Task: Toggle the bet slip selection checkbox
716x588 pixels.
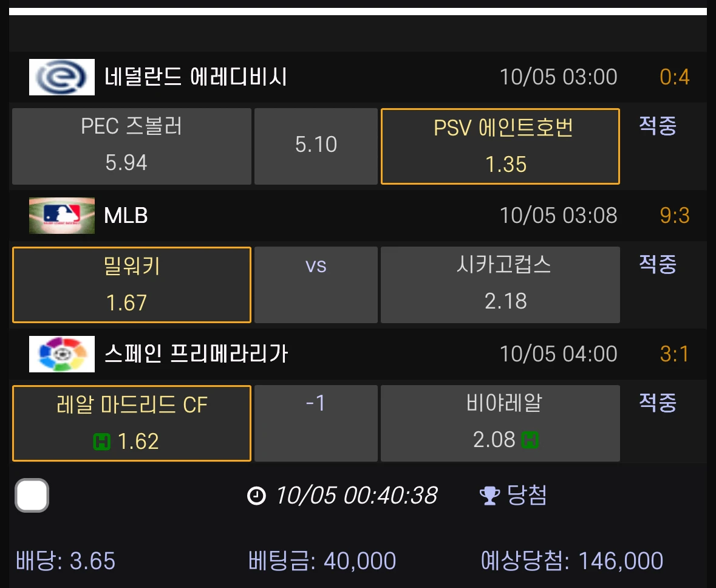Action: coord(32,496)
